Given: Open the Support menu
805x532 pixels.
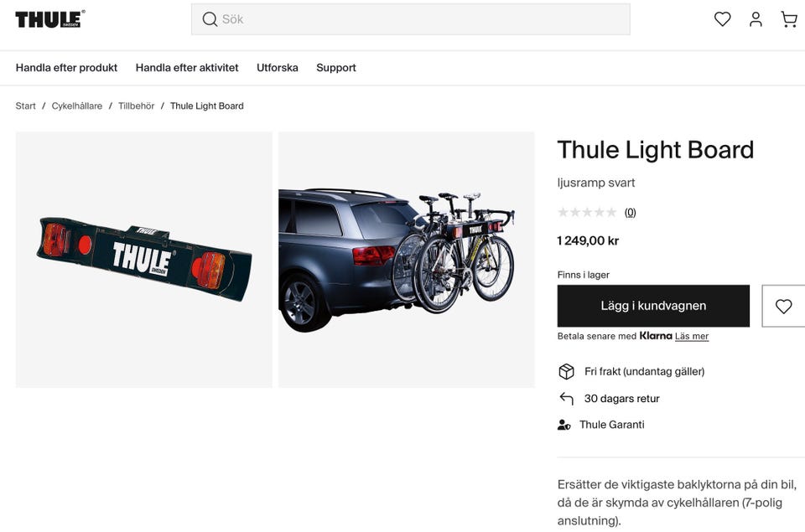Looking at the screenshot, I should tap(335, 68).
